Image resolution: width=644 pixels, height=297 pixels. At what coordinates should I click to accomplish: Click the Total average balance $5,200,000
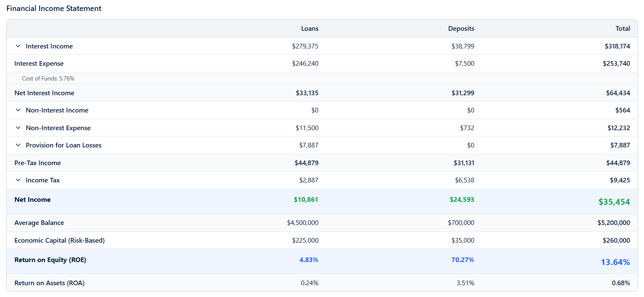tap(614, 223)
